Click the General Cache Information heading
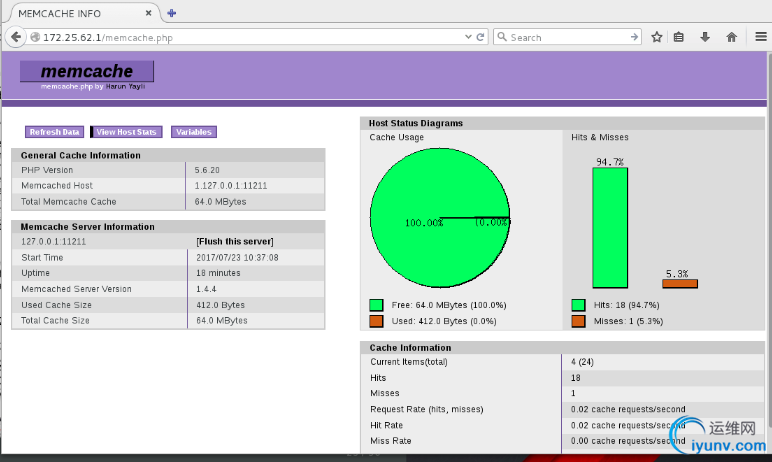The width and height of the screenshot is (772, 462). pyautogui.click(x=80, y=155)
